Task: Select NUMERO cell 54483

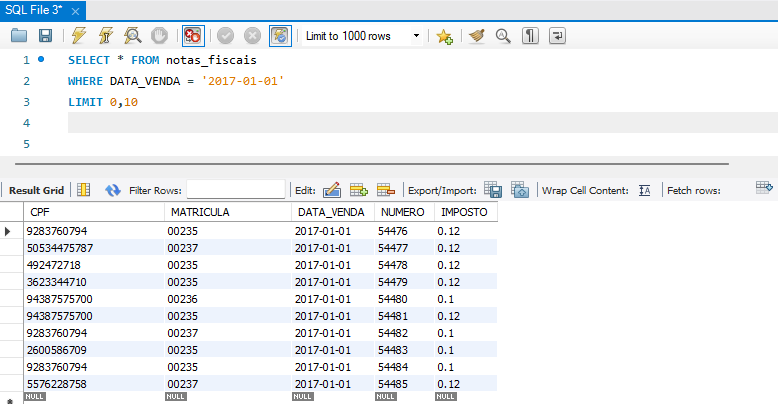Action: (404, 350)
